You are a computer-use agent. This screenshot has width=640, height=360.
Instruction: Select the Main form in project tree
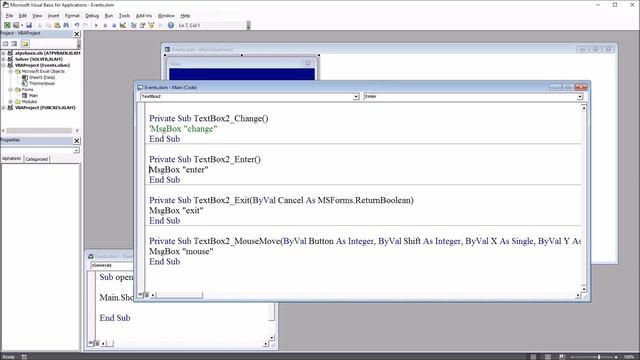pos(33,96)
